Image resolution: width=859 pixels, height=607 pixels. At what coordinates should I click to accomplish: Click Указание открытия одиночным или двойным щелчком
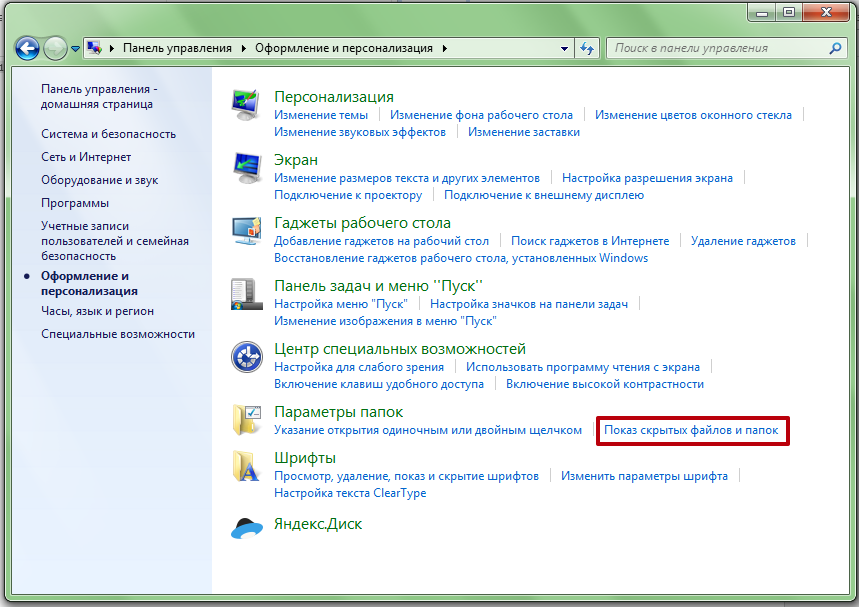(x=428, y=430)
